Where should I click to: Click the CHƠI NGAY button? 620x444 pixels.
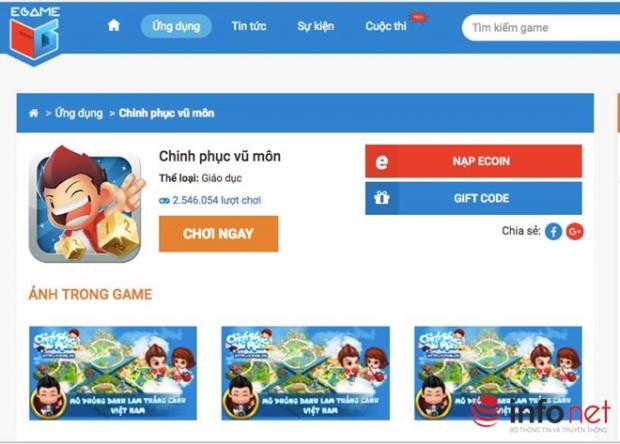pos(219,234)
